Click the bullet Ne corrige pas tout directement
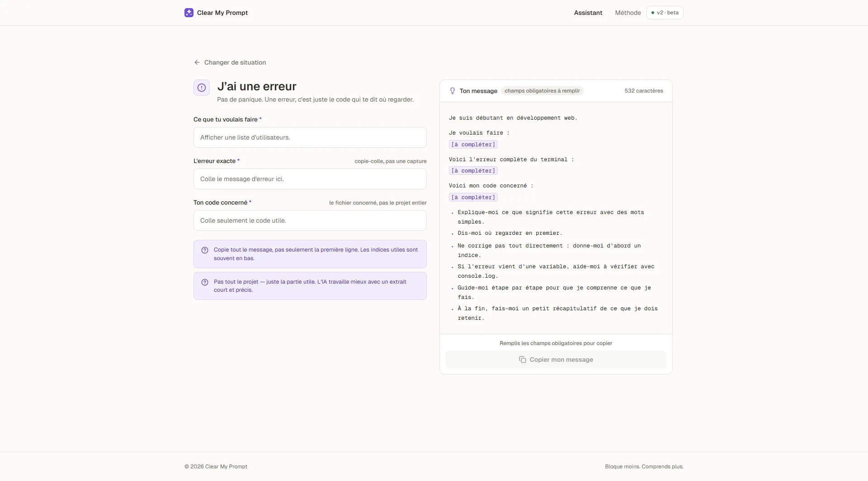The width and height of the screenshot is (868, 481). (x=549, y=250)
